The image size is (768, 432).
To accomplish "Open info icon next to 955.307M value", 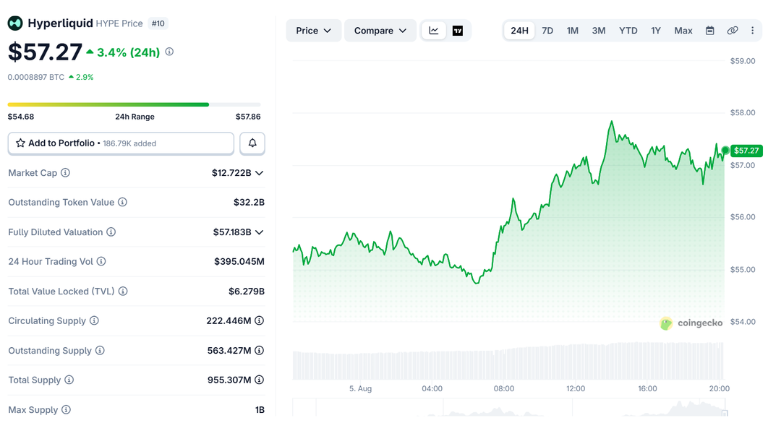I will point(259,380).
